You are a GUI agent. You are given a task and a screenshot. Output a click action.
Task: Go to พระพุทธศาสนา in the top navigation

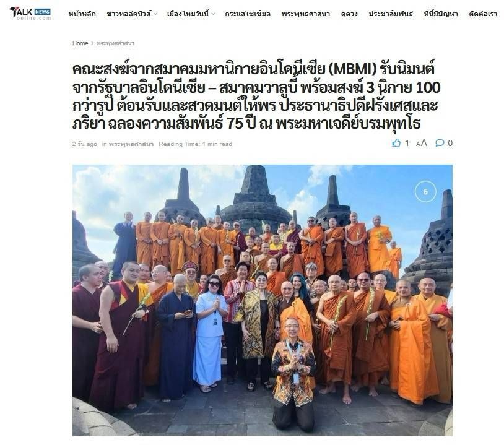(x=306, y=14)
